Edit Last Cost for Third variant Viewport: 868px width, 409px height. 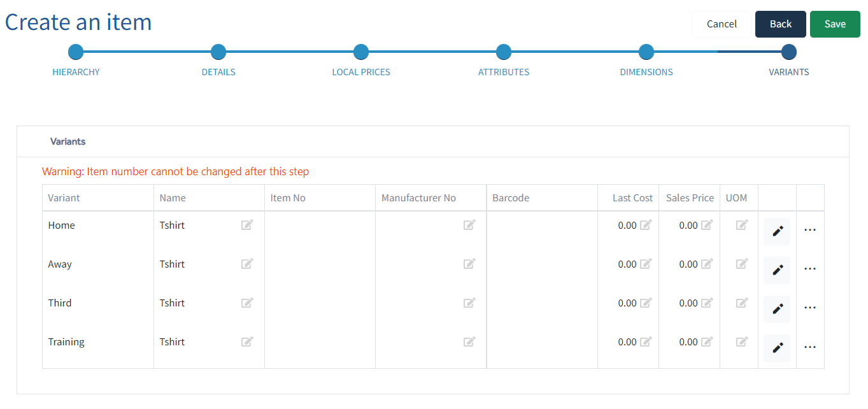pyautogui.click(x=646, y=303)
